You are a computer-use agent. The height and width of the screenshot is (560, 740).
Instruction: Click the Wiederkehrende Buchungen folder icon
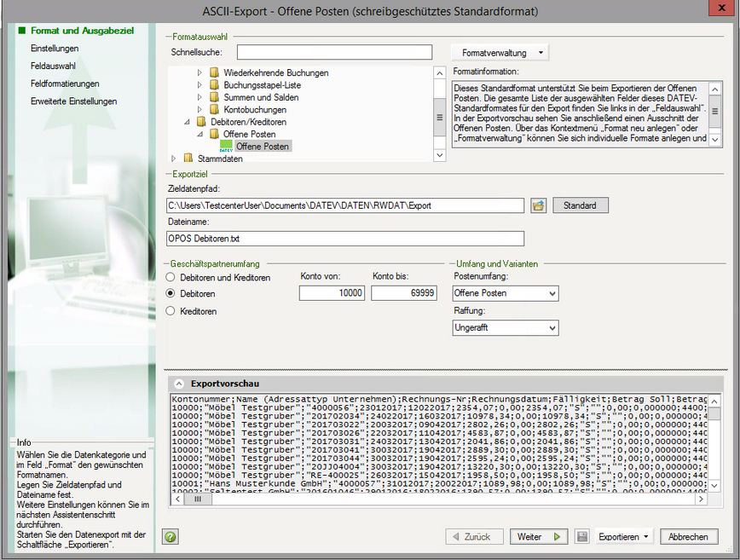[x=214, y=72]
